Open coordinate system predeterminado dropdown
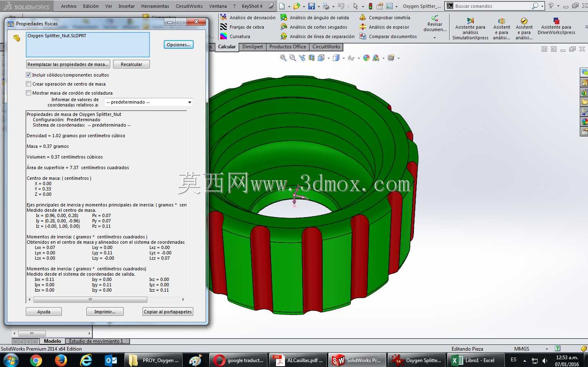 [148, 102]
